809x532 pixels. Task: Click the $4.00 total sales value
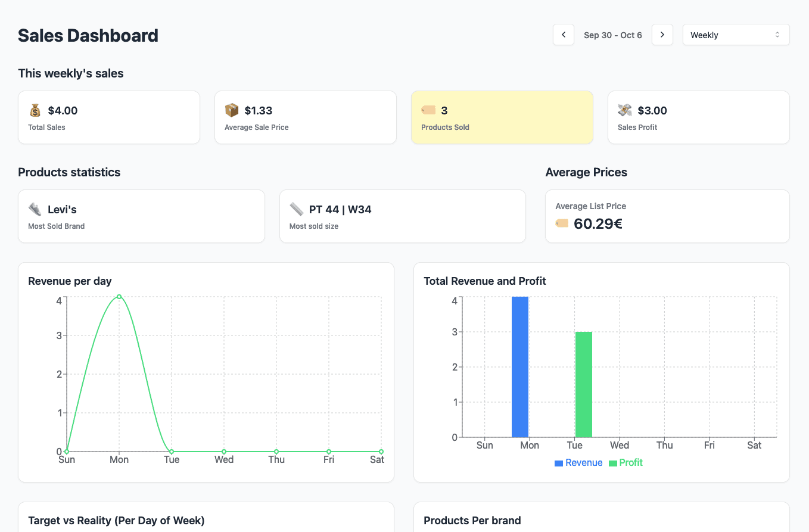click(63, 110)
